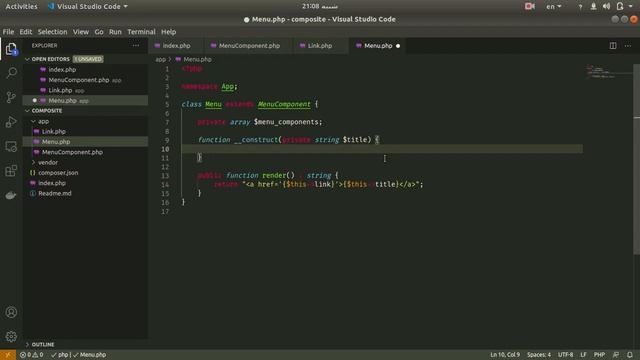Open the File menu
The width and height of the screenshot is (640, 360).
(x=8, y=32)
